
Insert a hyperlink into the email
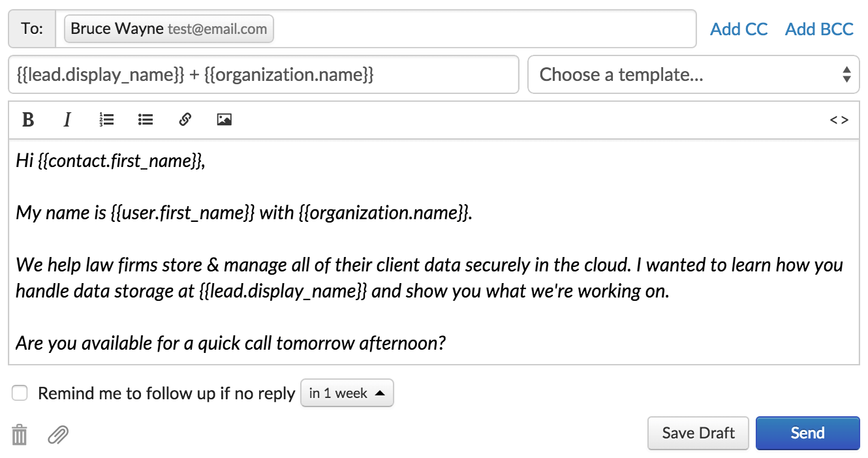(185, 120)
